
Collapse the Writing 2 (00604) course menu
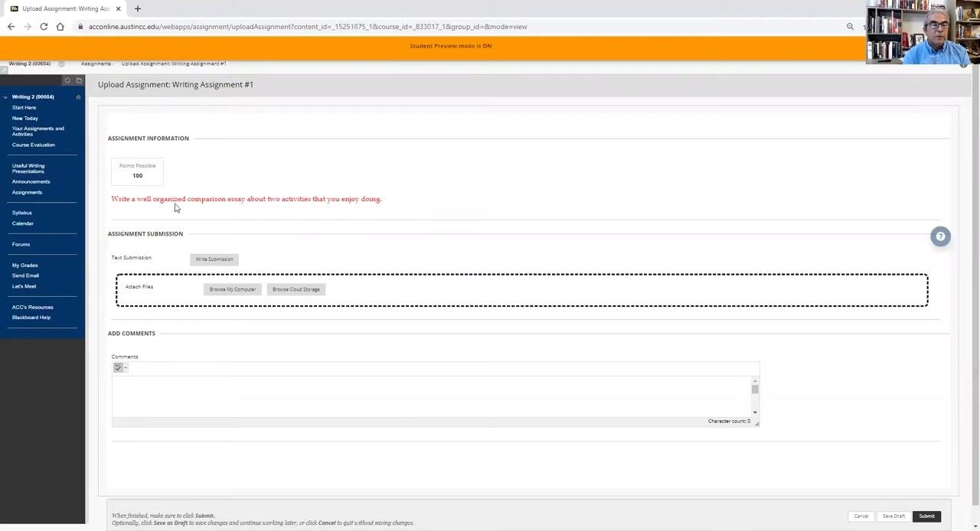5,97
